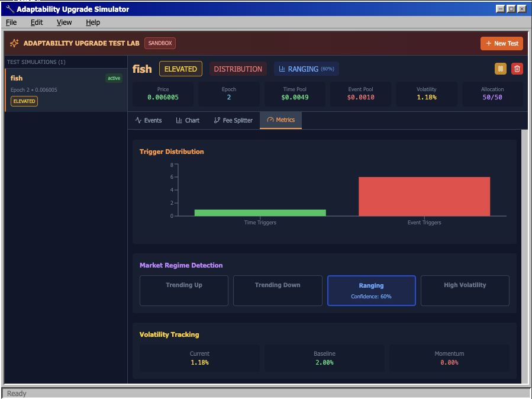The image size is (532, 399).
Task: Select the Trending Down market regime
Action: point(277,290)
